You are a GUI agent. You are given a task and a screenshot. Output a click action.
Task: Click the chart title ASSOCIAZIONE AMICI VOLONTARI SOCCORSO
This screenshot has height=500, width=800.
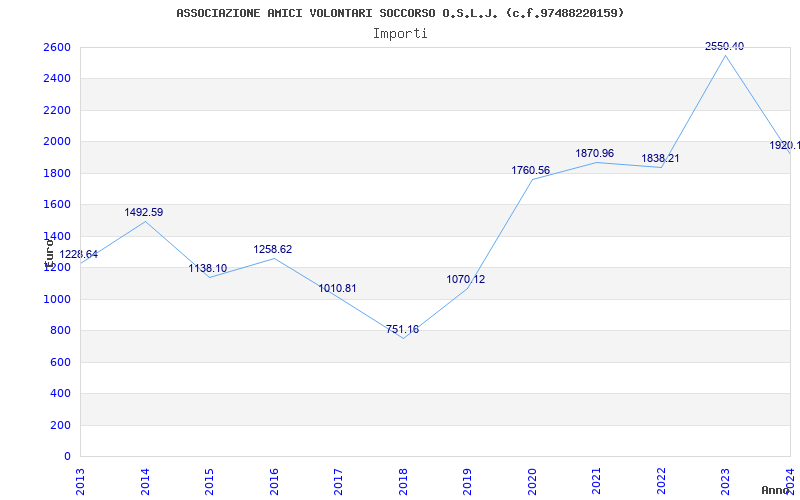tap(400, 13)
